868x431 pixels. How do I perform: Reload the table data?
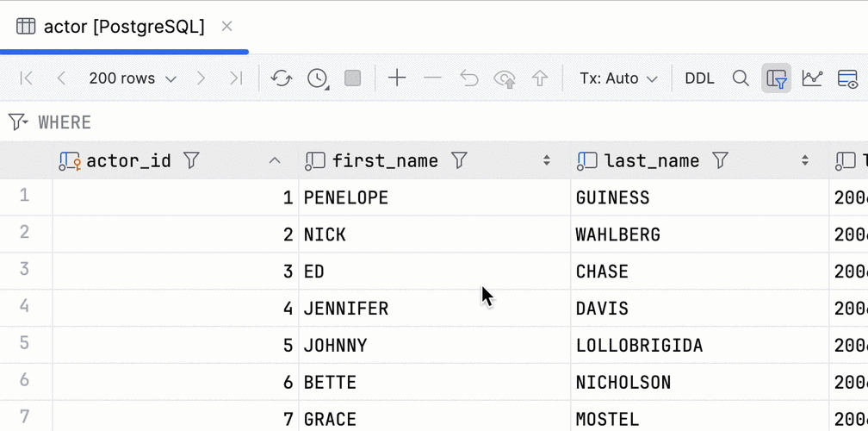pyautogui.click(x=282, y=78)
